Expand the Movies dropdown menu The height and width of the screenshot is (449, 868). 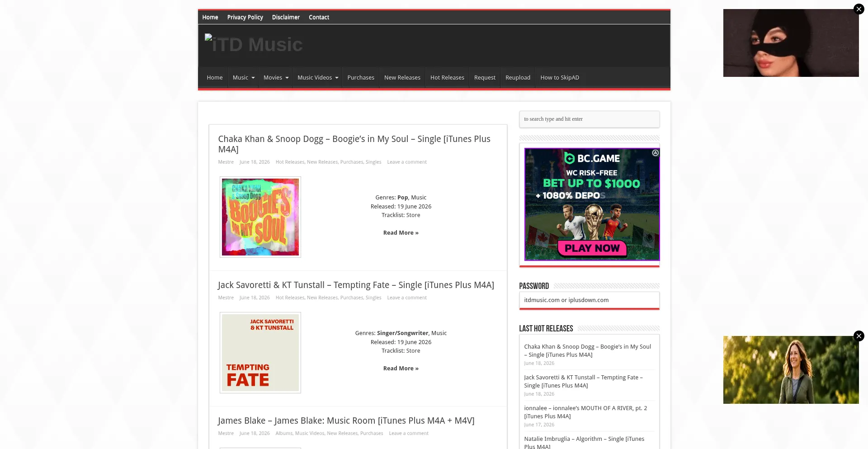(x=276, y=78)
